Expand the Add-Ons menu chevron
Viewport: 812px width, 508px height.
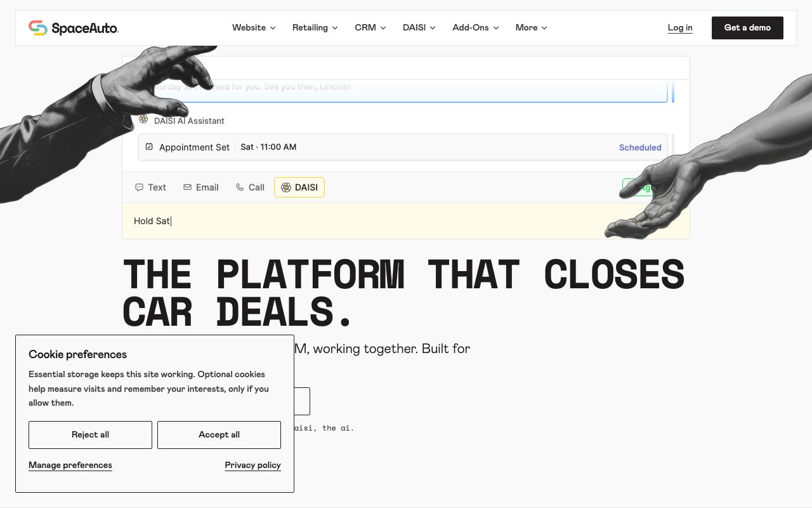496,28
